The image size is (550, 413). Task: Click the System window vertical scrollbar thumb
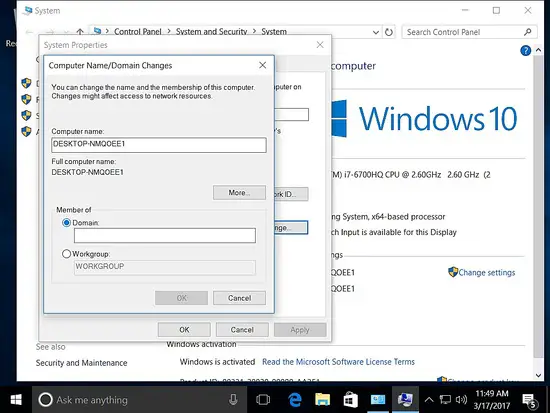point(538,207)
